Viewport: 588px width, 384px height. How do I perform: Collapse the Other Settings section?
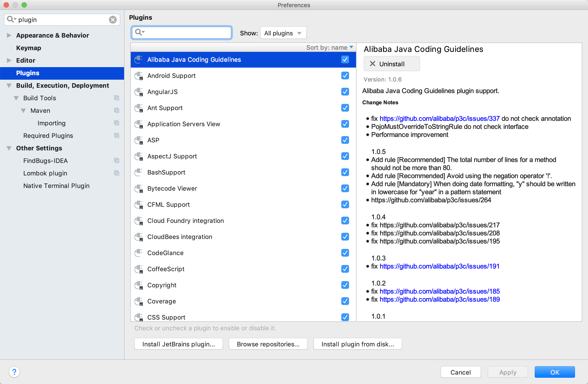click(x=9, y=148)
